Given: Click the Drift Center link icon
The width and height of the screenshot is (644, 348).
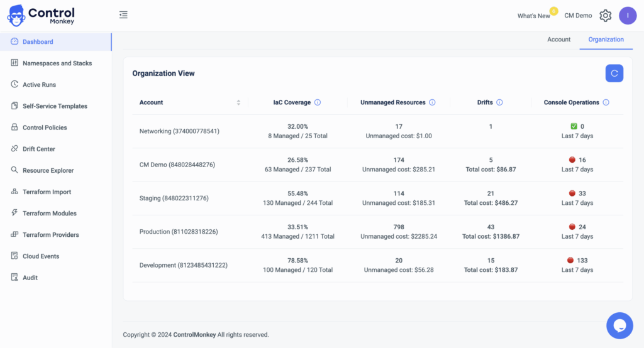Looking at the screenshot, I should pos(14,148).
